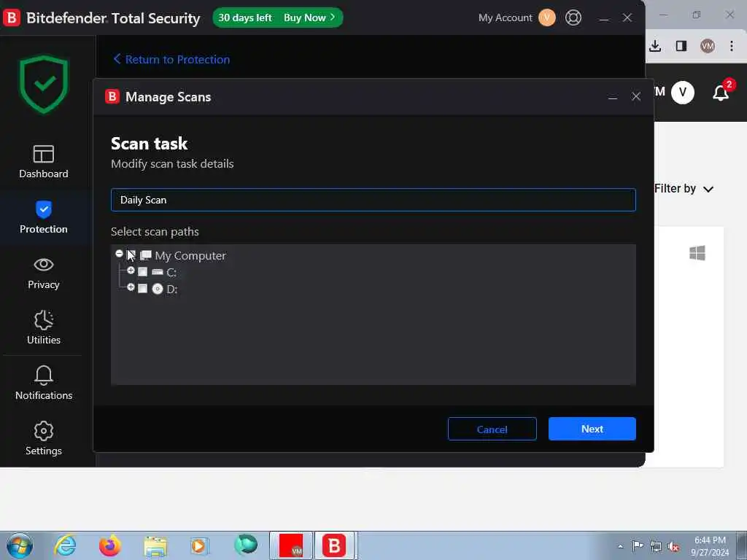Click Return to Protection link
The width and height of the screenshot is (747, 560).
coord(171,60)
